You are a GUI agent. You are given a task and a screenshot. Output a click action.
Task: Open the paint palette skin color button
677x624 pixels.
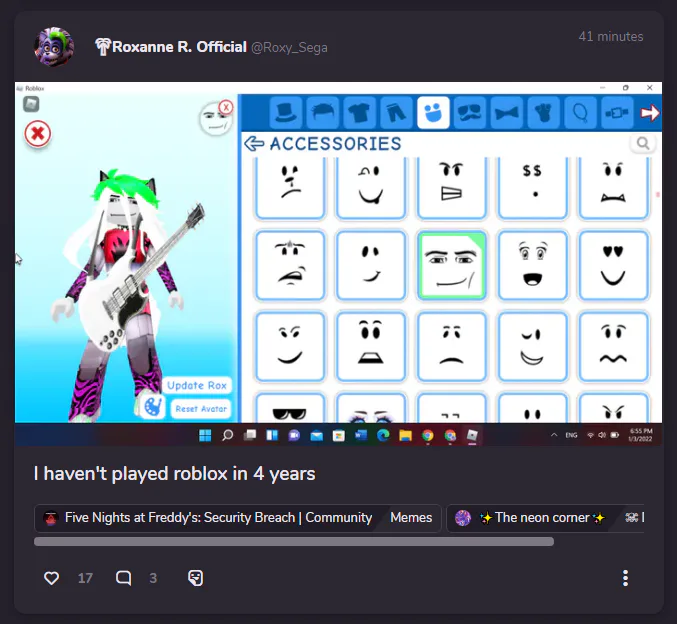[x=152, y=407]
